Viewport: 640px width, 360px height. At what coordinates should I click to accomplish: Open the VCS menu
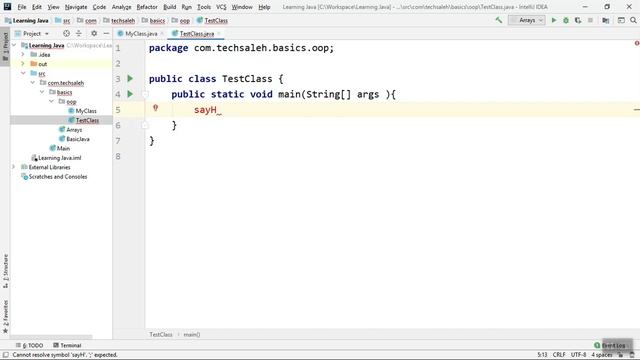pyautogui.click(x=221, y=7)
